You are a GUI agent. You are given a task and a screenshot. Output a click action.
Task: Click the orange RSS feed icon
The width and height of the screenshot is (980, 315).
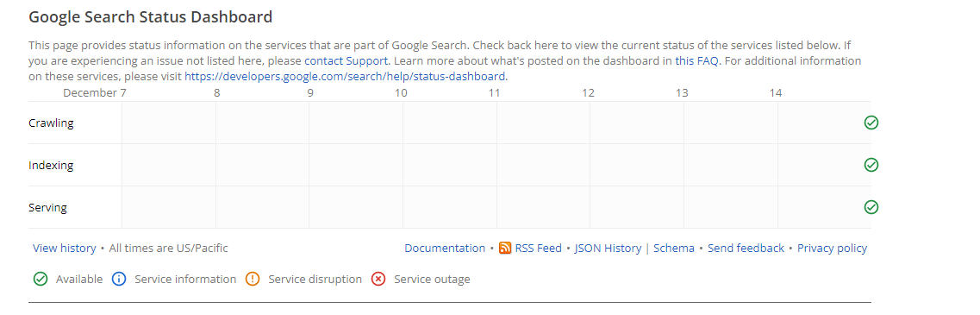point(505,248)
